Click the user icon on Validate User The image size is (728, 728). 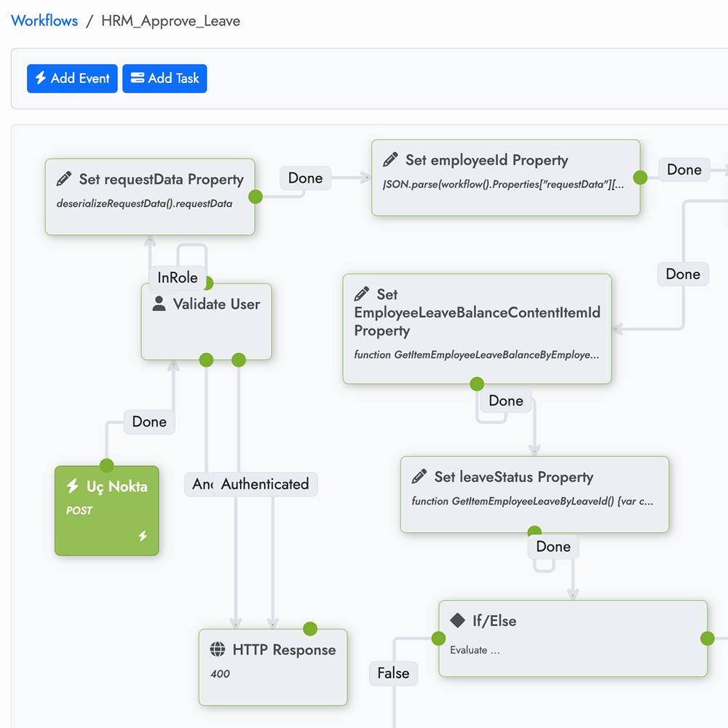[x=159, y=304]
